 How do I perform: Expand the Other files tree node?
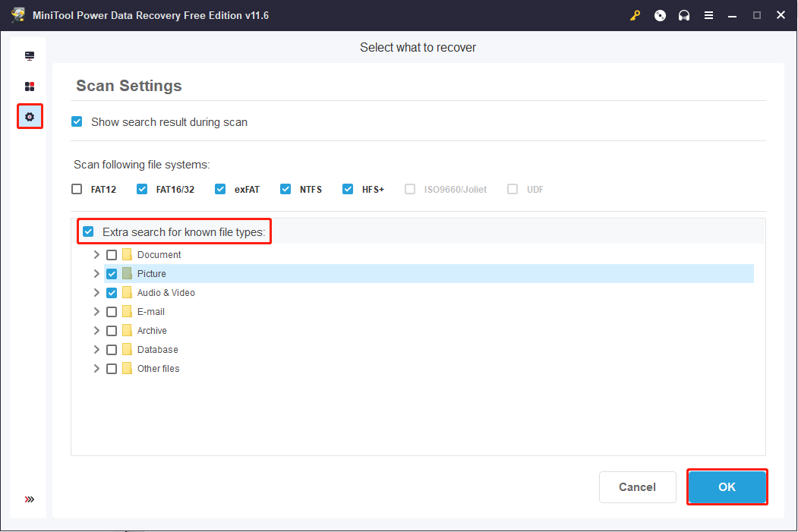96,368
